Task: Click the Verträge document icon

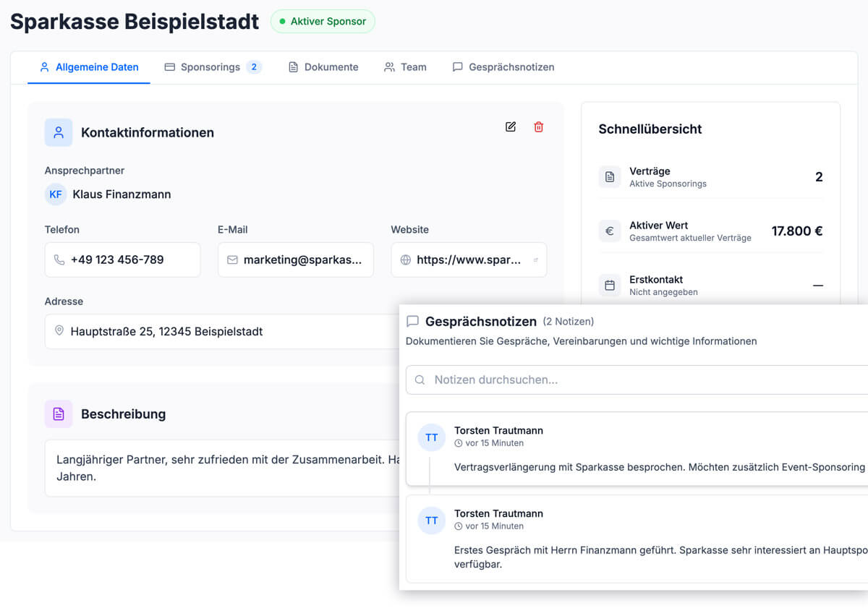Action: click(x=610, y=177)
